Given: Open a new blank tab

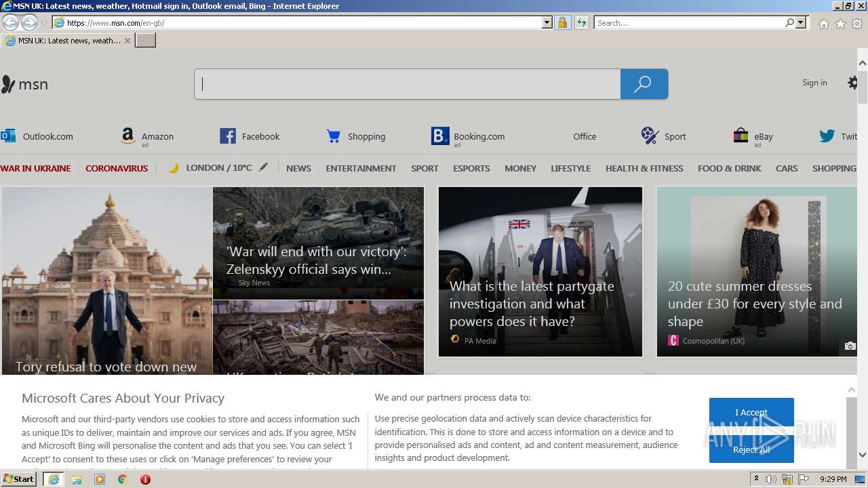Looking at the screenshot, I should (146, 41).
